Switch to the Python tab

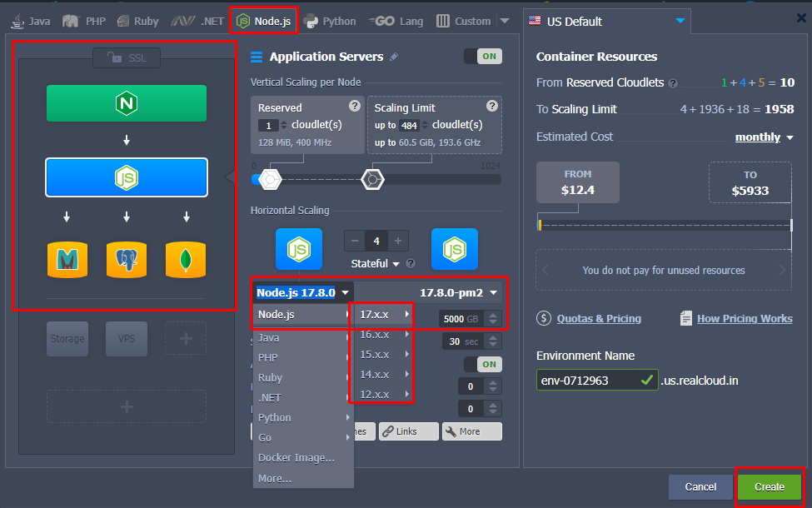[x=330, y=21]
